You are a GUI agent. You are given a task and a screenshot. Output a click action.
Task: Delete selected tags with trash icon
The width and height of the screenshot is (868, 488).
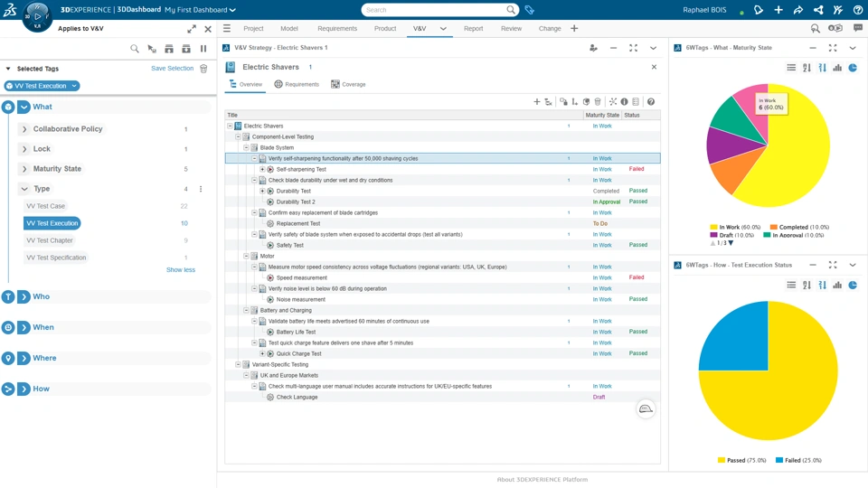coord(203,69)
